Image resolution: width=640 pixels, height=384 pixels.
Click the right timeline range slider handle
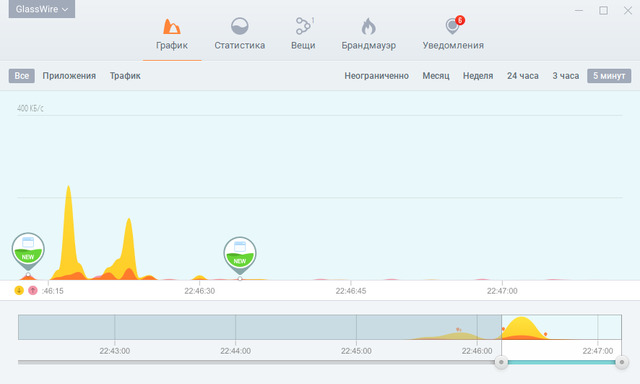[x=622, y=362]
